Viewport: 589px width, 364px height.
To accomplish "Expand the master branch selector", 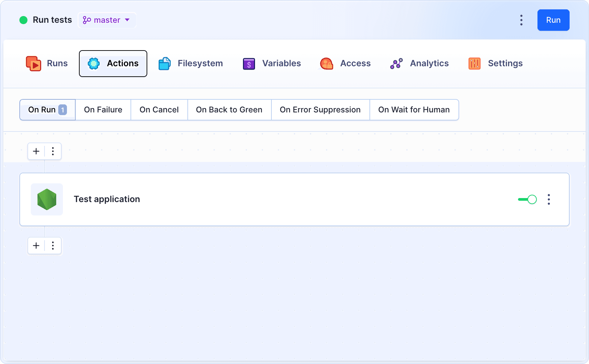I will pyautogui.click(x=107, y=20).
